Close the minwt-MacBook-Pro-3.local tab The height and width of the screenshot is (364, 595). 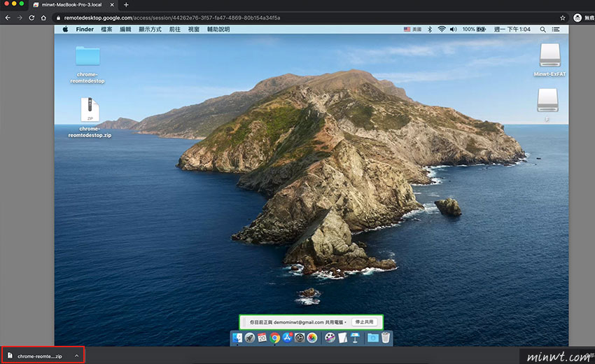[x=112, y=5]
